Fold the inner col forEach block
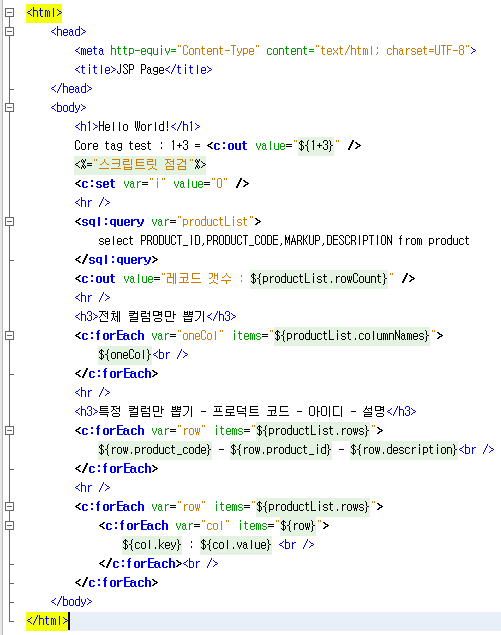 [9, 526]
